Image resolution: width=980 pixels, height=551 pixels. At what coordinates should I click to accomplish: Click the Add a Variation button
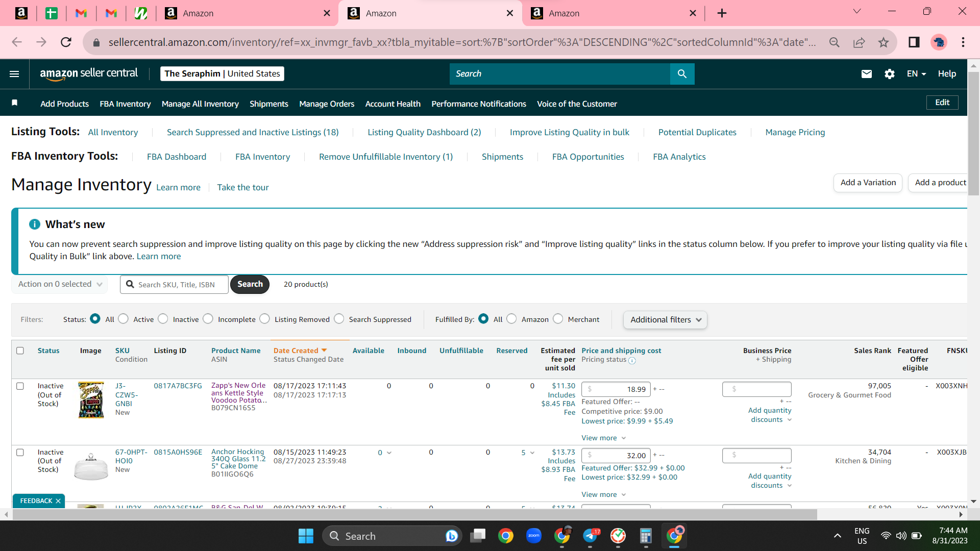868,183
